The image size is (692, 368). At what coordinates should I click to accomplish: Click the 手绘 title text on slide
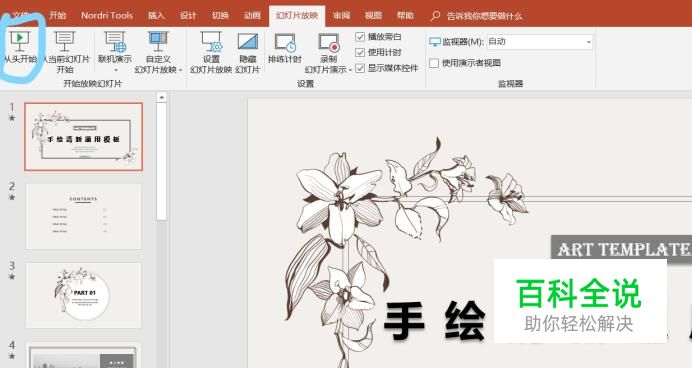[435, 321]
